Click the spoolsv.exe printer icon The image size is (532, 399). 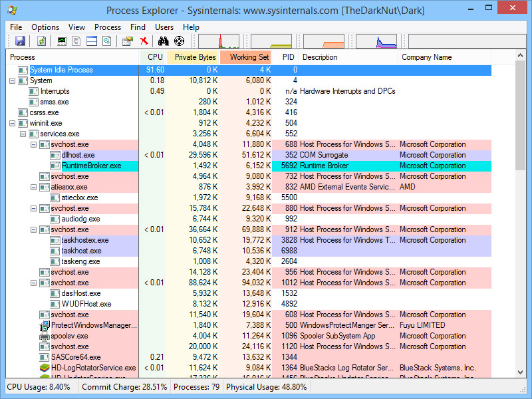[45, 336]
